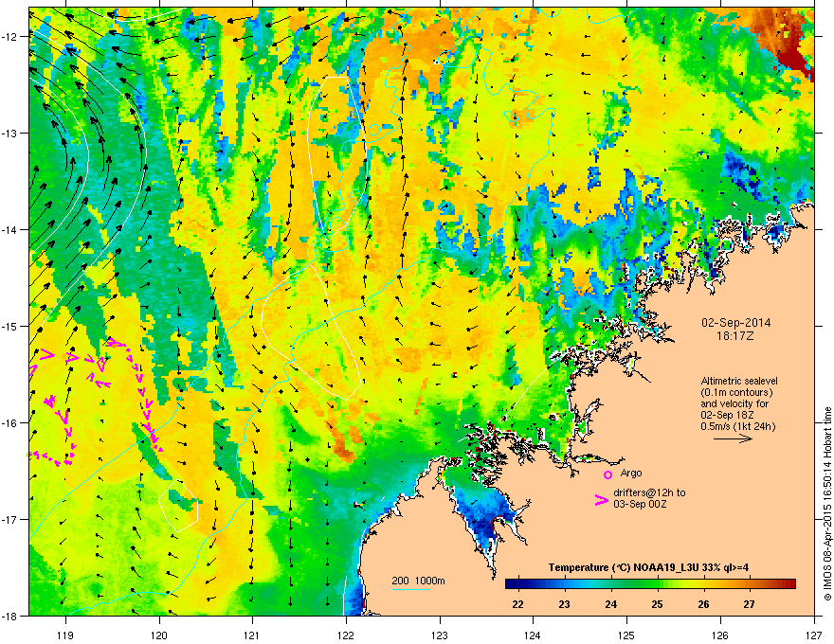Click the longitude axis label 120
Image resolution: width=834 pixels, height=644 pixels.
click(159, 635)
